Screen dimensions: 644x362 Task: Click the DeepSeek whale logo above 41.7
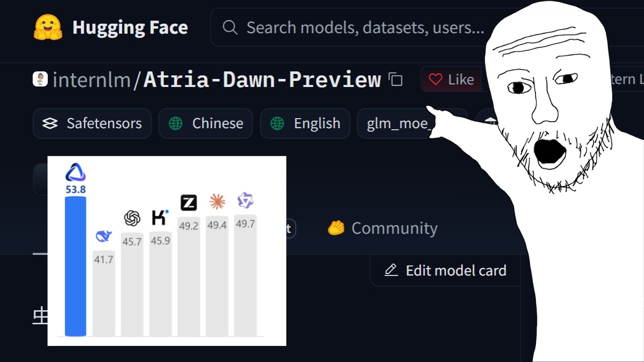(104, 236)
